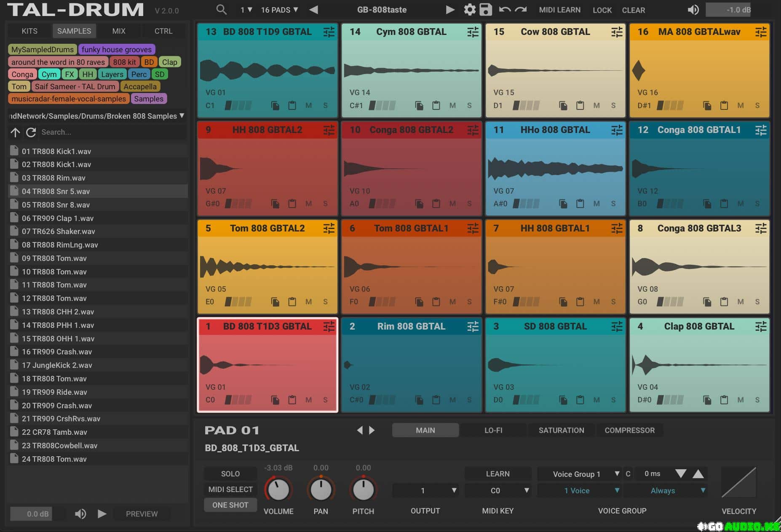The image size is (781, 532).
Task: Go to the previous preset with the left arrow
Action: click(313, 10)
